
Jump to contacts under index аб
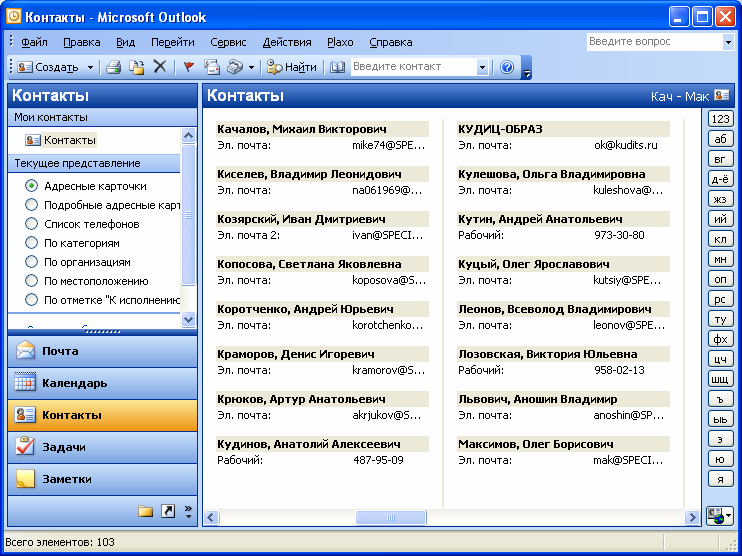pyautogui.click(x=720, y=139)
